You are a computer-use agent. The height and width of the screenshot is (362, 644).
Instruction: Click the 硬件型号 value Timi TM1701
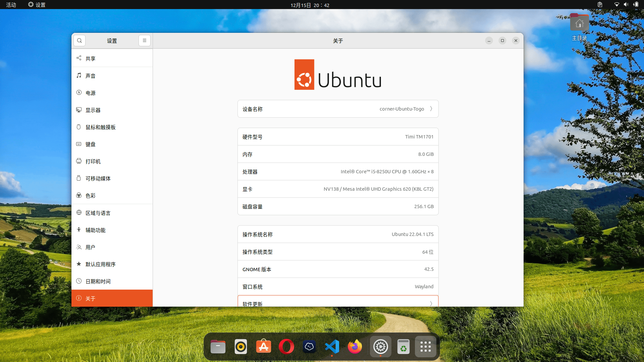click(419, 136)
